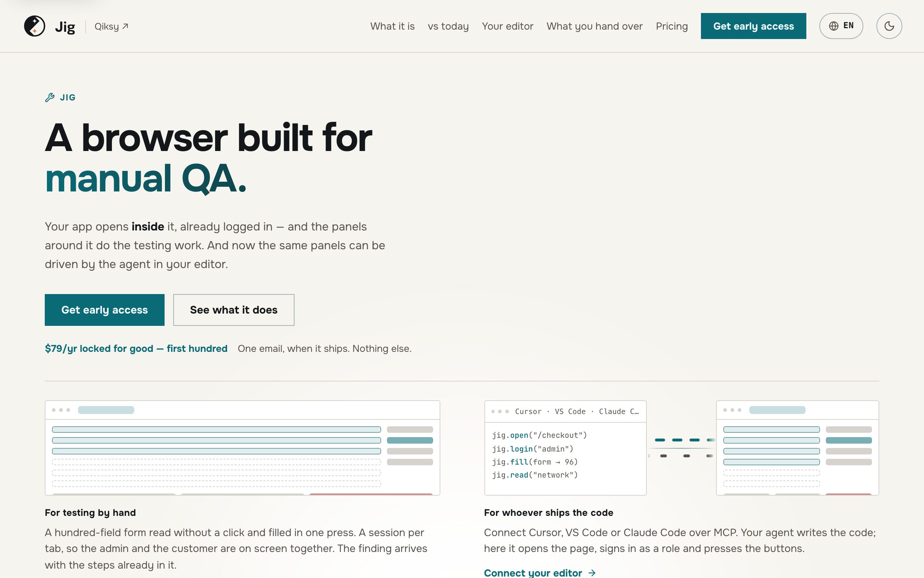Viewport: 924px width, 578px height.
Task: Open the EN language selector
Action: pos(841,26)
